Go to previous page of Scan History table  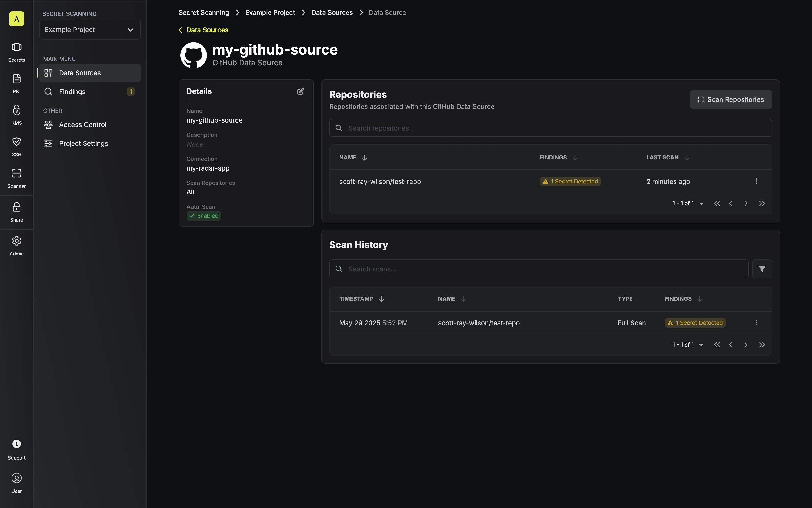pyautogui.click(x=730, y=345)
